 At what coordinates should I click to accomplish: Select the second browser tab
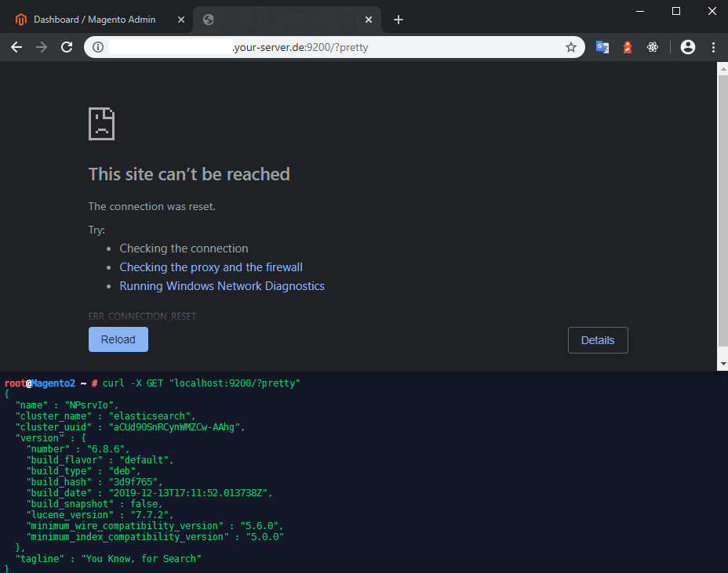(282, 19)
